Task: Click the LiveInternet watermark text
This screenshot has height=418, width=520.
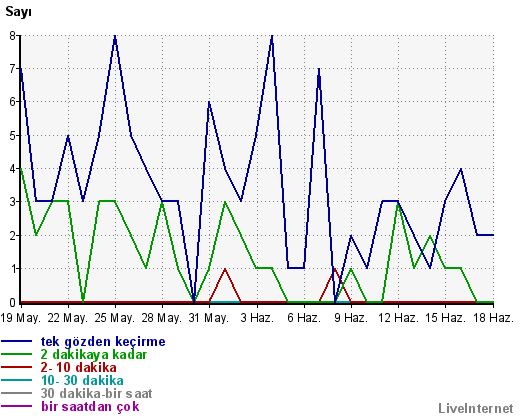Action: coord(476,408)
